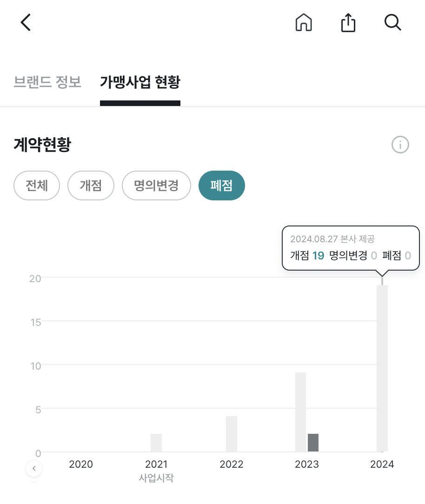Viewport: 425px width, 504px height.
Task: Choose the 명의변경 filter chip
Action: [x=156, y=186]
